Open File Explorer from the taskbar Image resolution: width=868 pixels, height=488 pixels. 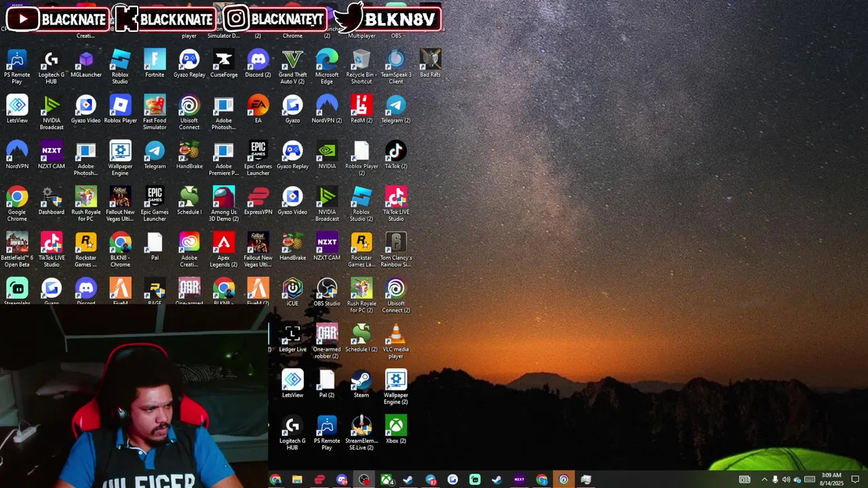pos(297,480)
